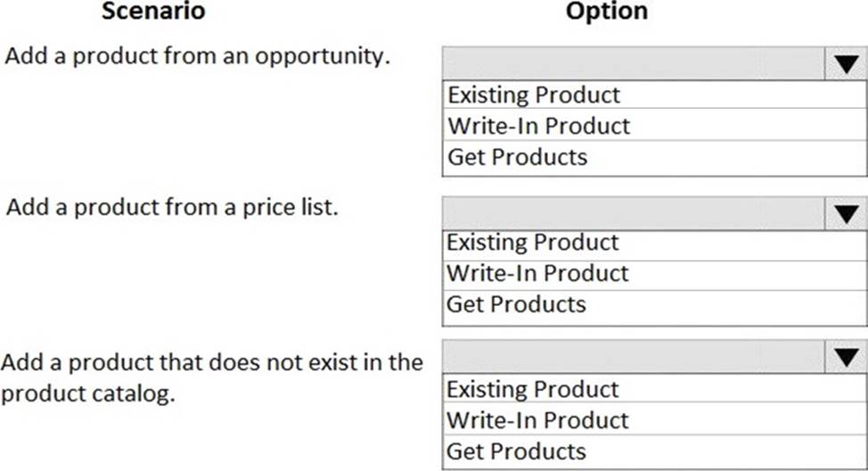Choose Write-In Product for price list scenario
This screenshot has height=471, width=868.
pyautogui.click(x=538, y=273)
